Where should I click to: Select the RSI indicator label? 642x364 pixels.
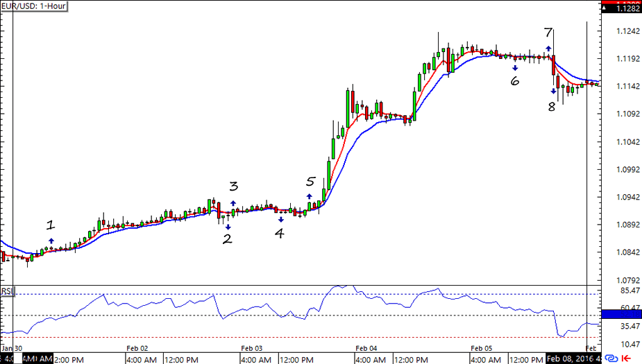(8, 291)
